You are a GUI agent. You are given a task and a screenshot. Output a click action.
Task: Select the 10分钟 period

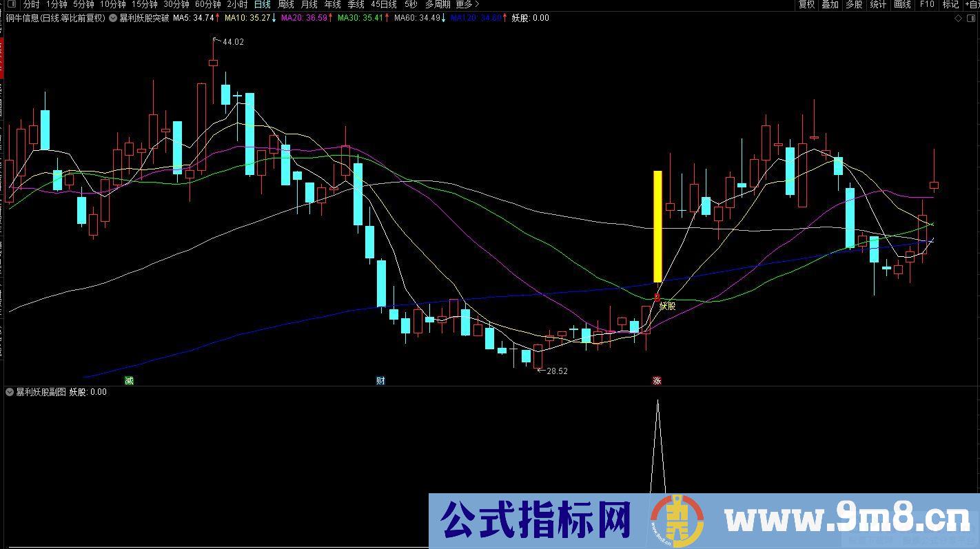[112, 4]
